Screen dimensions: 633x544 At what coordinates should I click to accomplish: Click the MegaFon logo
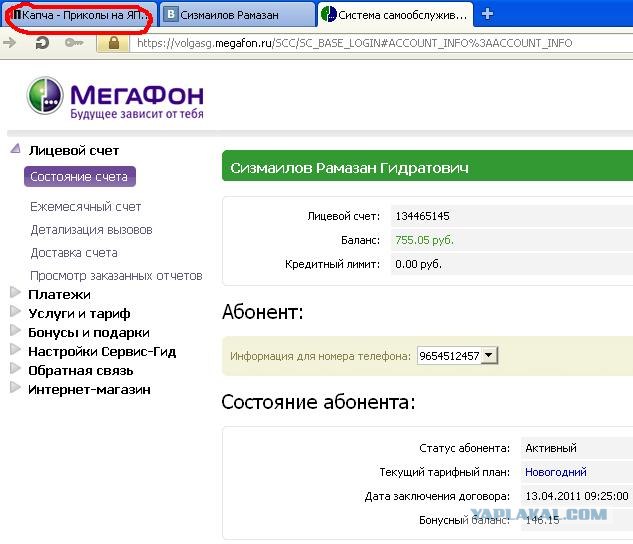pyautogui.click(x=115, y=97)
